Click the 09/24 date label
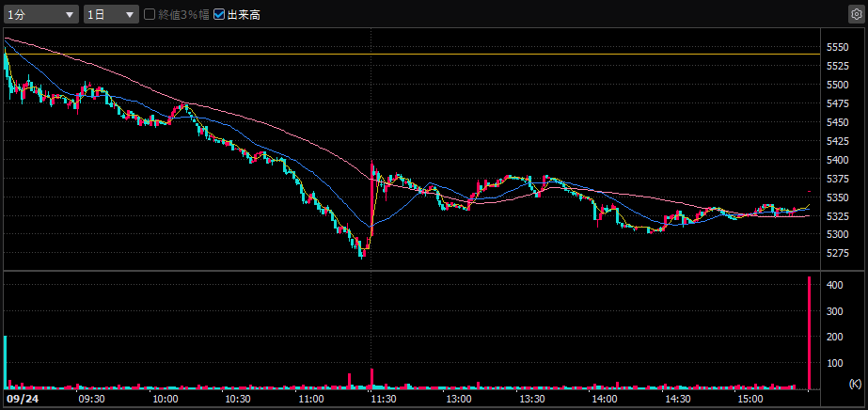The image size is (868, 410). (x=19, y=400)
